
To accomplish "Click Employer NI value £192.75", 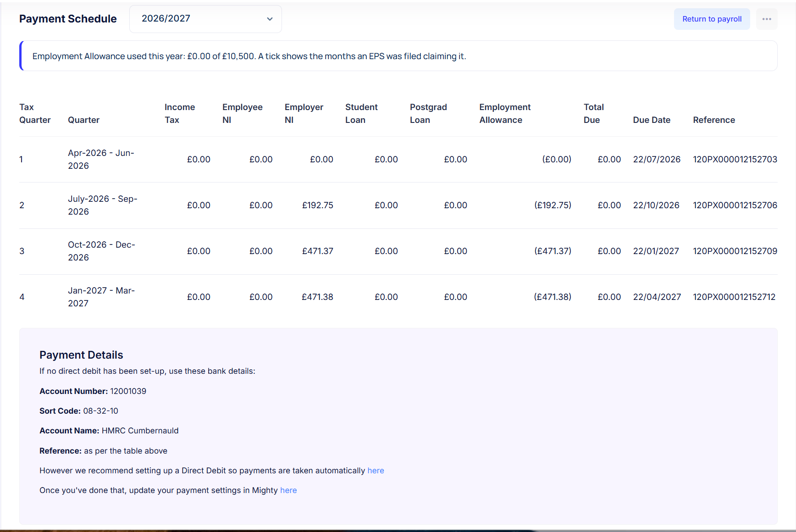I will tap(318, 205).
